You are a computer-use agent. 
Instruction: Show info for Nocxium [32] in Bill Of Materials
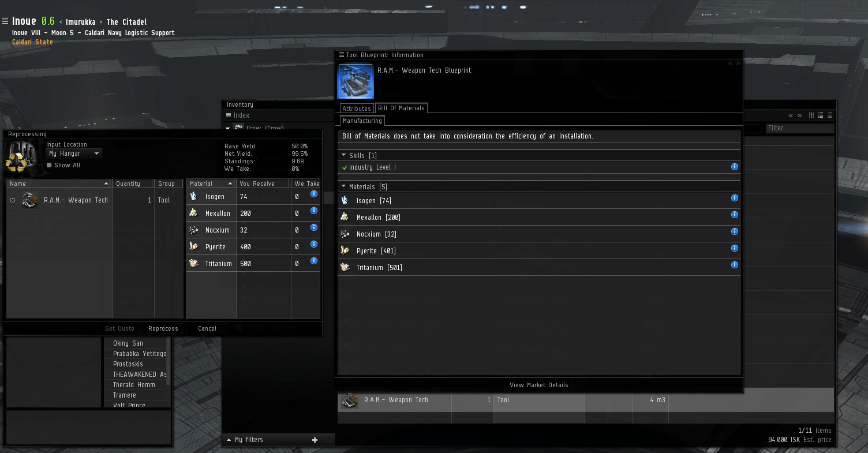pos(735,231)
